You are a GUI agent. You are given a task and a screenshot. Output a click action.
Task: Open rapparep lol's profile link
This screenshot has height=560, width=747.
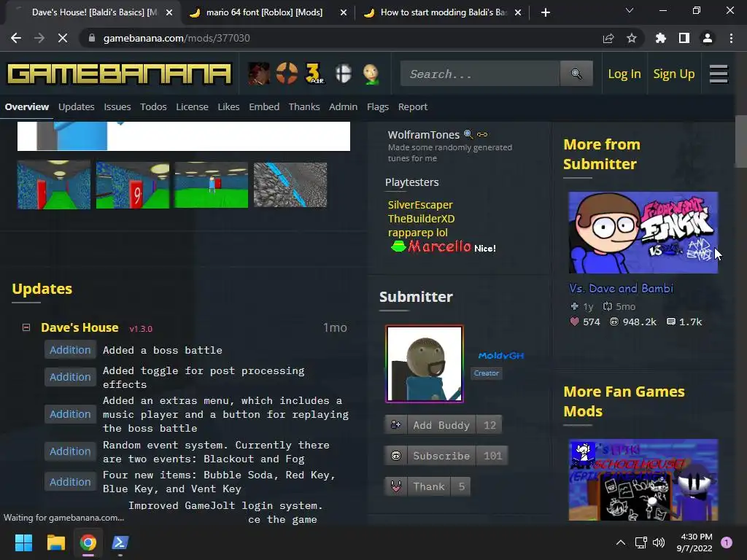click(x=418, y=233)
